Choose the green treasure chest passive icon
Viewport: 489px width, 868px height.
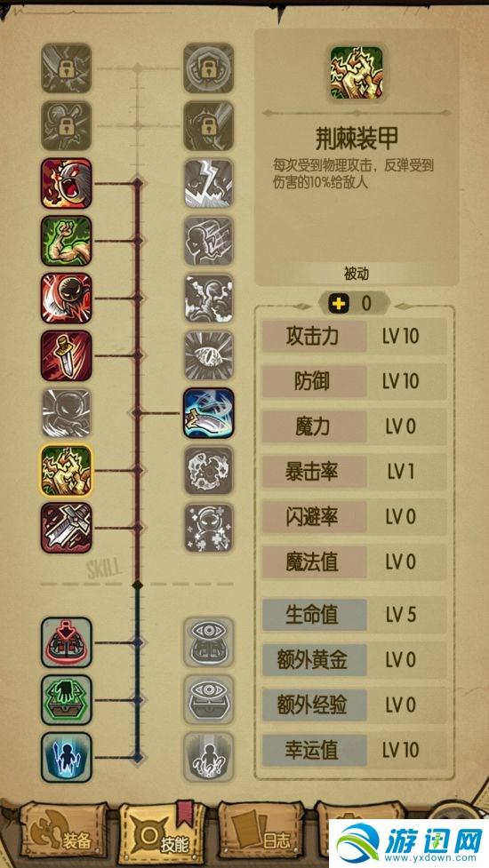(66, 700)
